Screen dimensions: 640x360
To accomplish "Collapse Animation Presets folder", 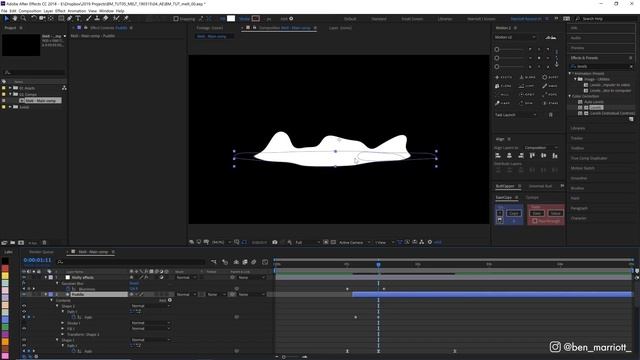I will click(570, 73).
